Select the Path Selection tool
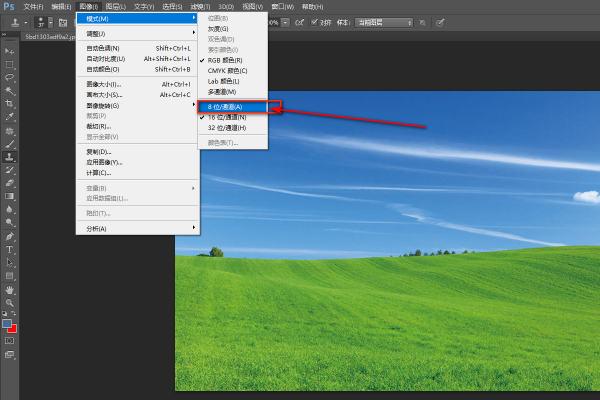 [9, 263]
